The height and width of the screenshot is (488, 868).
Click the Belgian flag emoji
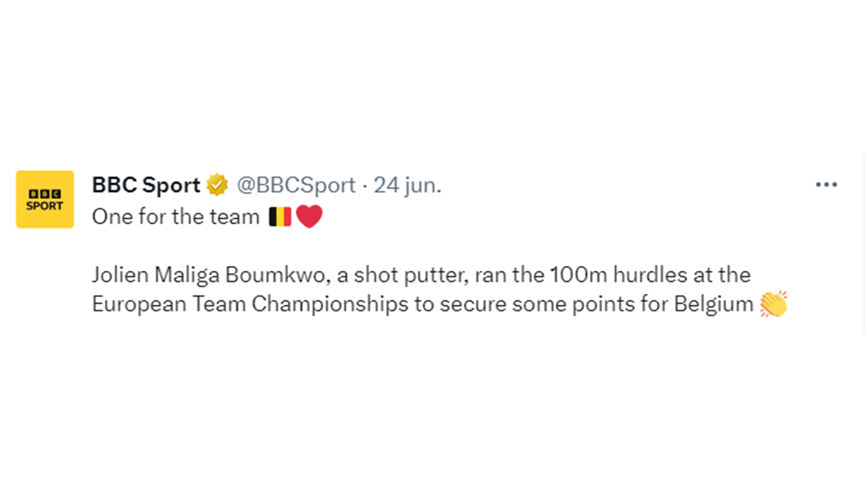click(280, 216)
